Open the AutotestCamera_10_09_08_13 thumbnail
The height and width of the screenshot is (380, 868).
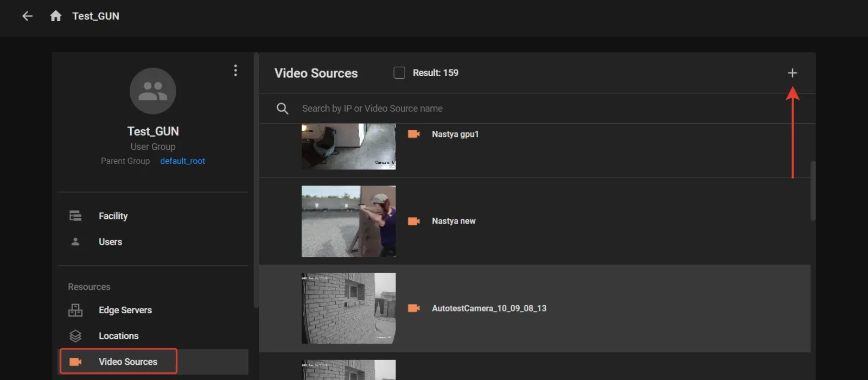(349, 308)
